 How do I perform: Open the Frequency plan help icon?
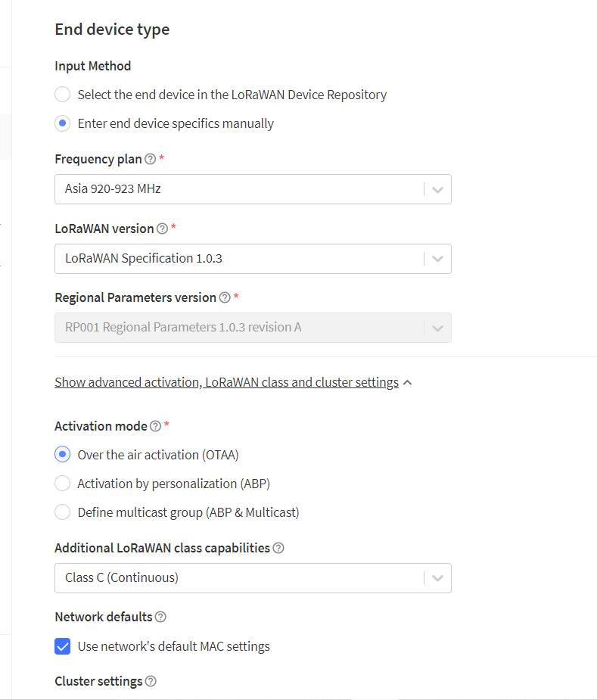click(151, 159)
